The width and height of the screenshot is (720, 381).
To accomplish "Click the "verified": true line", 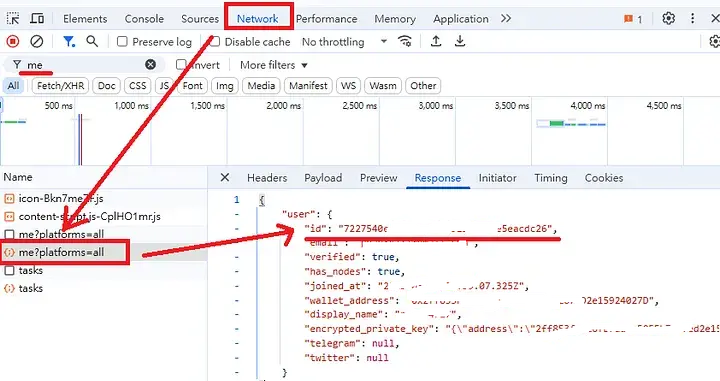I will click(x=352, y=257).
